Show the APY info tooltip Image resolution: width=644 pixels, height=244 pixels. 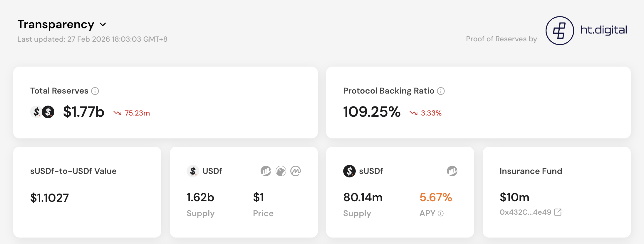pyautogui.click(x=440, y=213)
